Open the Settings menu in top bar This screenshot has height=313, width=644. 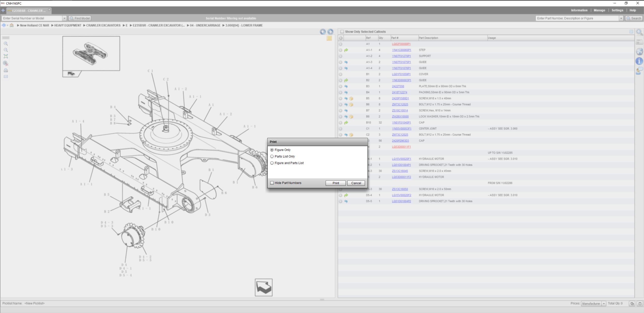618,10
